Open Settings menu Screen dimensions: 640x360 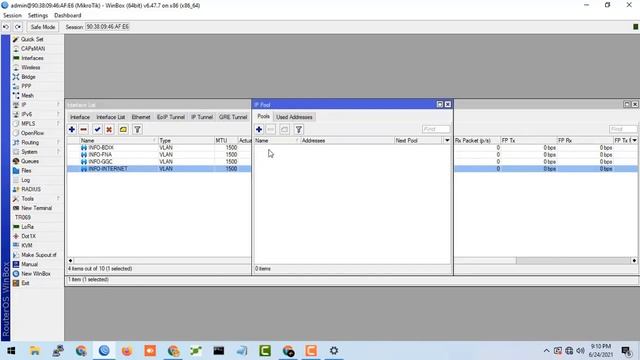(x=38, y=16)
